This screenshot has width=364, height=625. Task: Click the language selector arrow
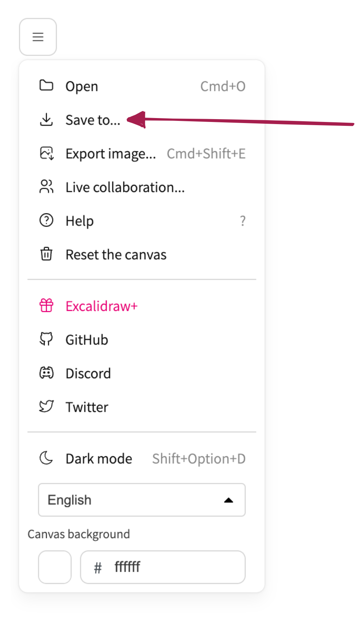tap(229, 500)
